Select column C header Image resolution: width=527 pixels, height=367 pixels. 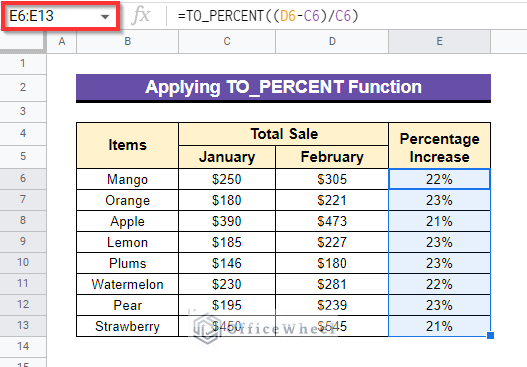coord(227,41)
